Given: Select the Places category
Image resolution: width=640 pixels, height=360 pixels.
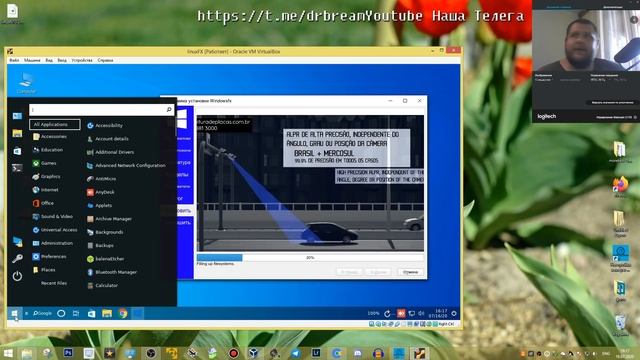Looking at the screenshot, I should pos(44,270).
